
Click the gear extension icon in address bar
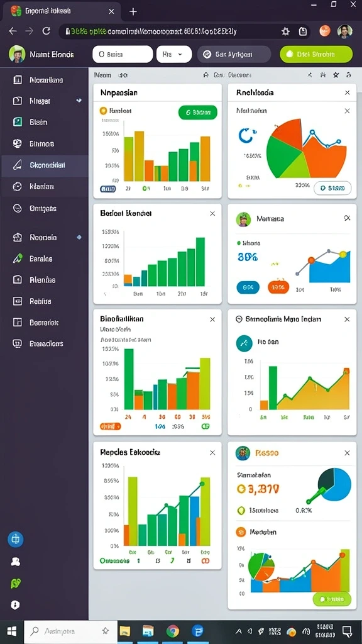285,31
